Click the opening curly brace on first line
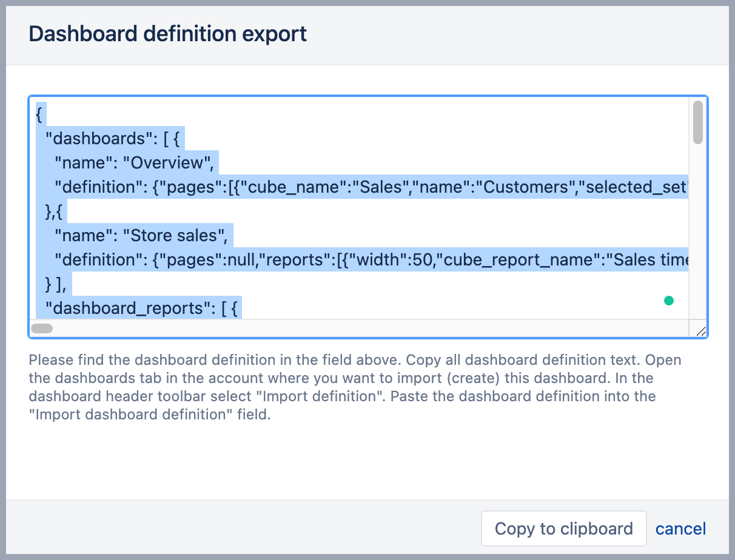 39,114
